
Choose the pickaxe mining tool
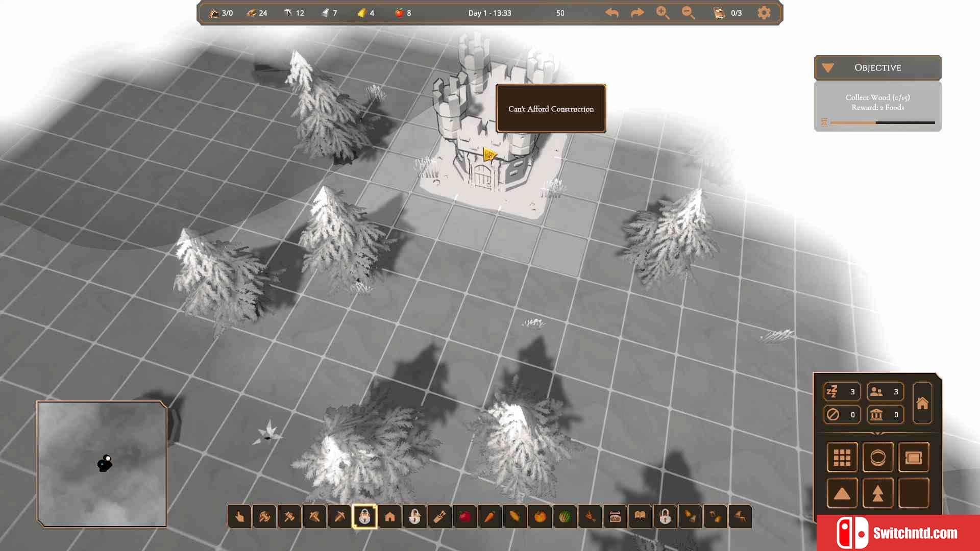(x=339, y=517)
